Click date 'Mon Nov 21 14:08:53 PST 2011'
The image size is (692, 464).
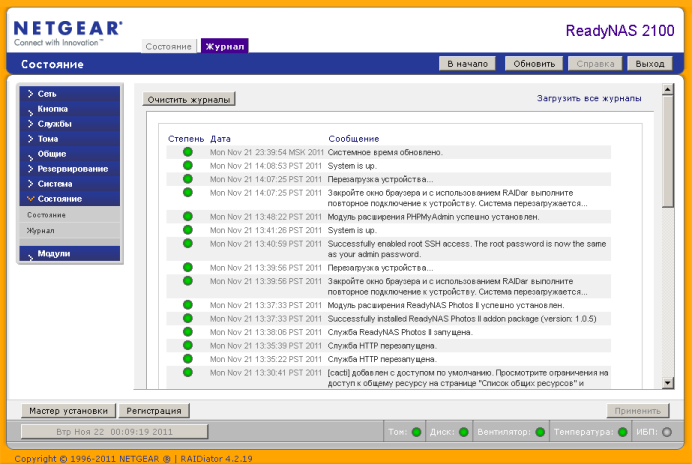click(266, 166)
